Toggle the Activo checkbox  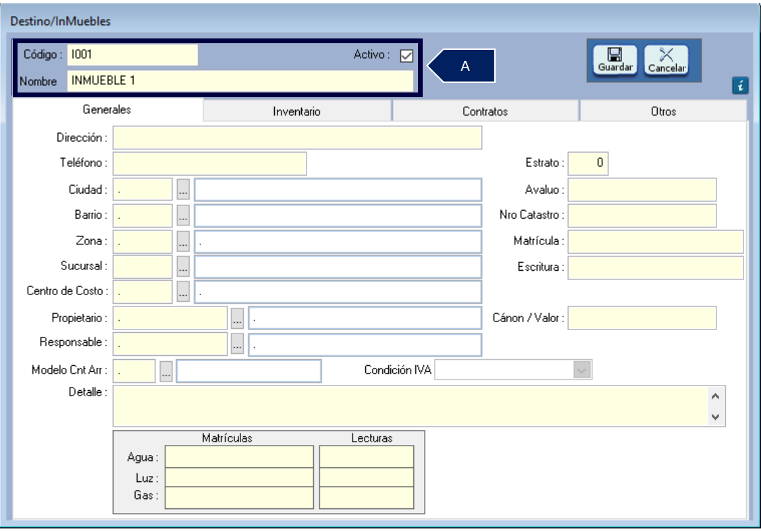(406, 56)
